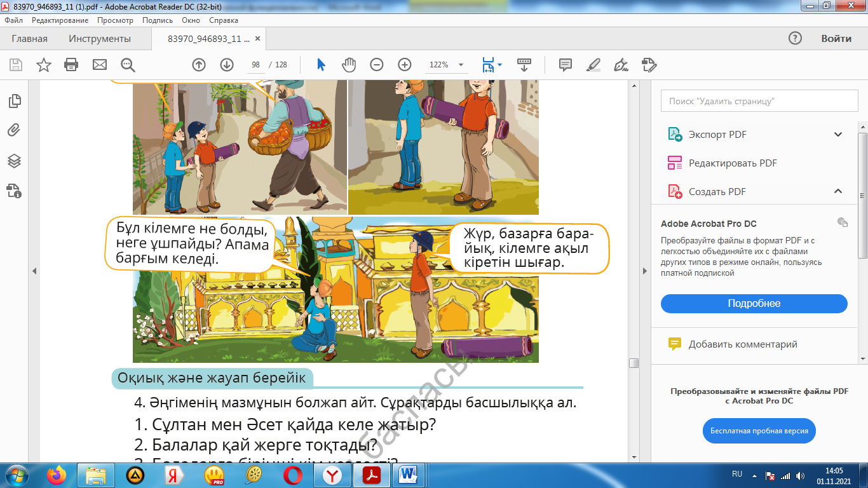Screen dimensions: 868x488
Task: Expand the Экспорт PDF section
Action: point(837,135)
